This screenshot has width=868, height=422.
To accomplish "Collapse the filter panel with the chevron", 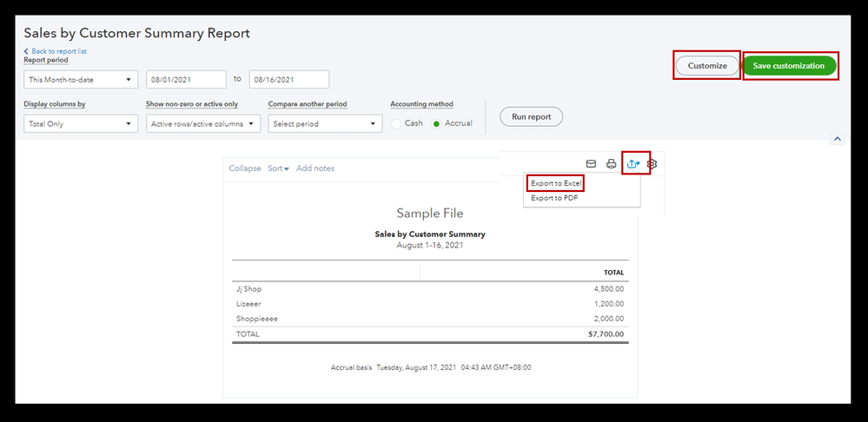I will coord(837,138).
